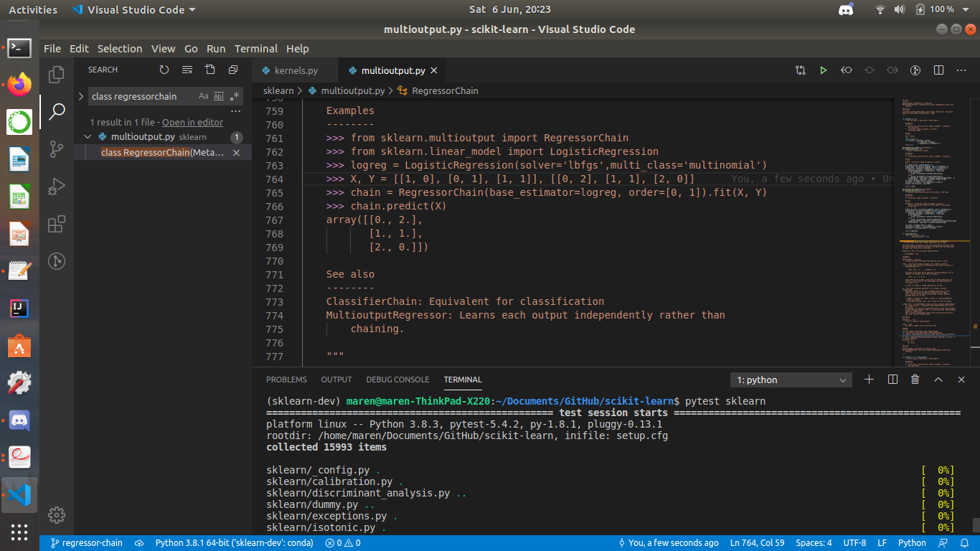Click the Open in editor link
This screenshot has width=980, height=551.
click(x=192, y=123)
